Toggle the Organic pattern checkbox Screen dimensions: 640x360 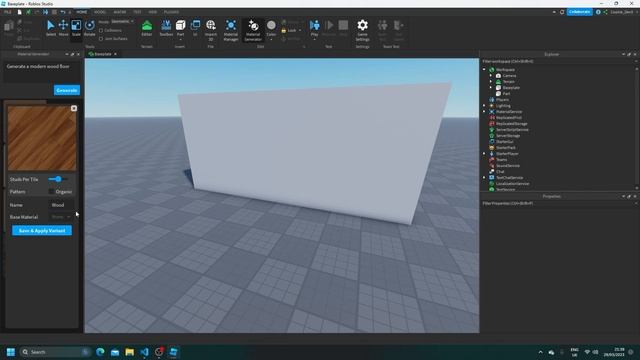(51, 191)
